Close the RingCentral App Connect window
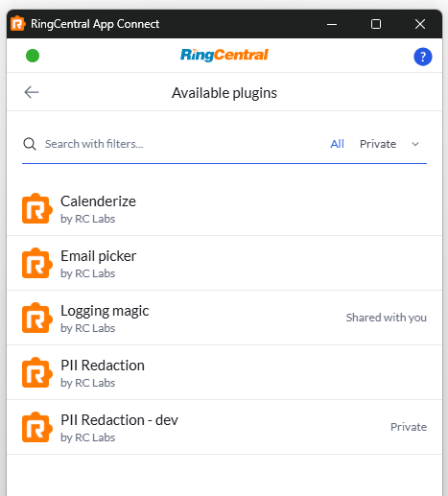The height and width of the screenshot is (496, 448). coord(420,24)
